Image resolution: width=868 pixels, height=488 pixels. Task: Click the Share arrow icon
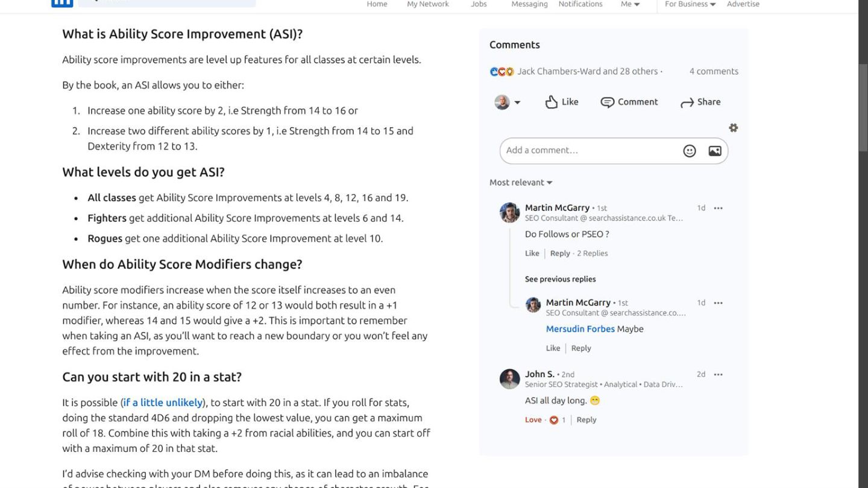tap(687, 102)
